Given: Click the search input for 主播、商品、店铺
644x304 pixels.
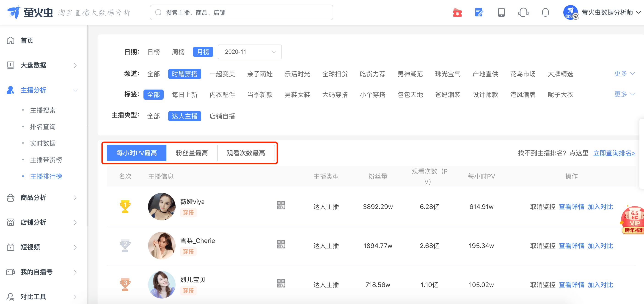Looking at the screenshot, I should coord(241,13).
